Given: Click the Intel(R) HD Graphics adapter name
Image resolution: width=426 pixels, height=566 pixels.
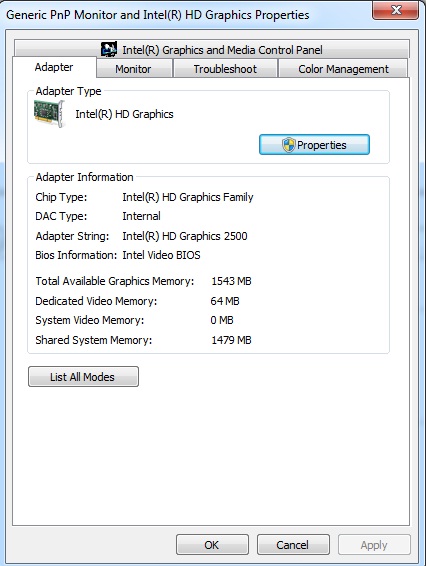Looking at the screenshot, I should [x=124, y=114].
